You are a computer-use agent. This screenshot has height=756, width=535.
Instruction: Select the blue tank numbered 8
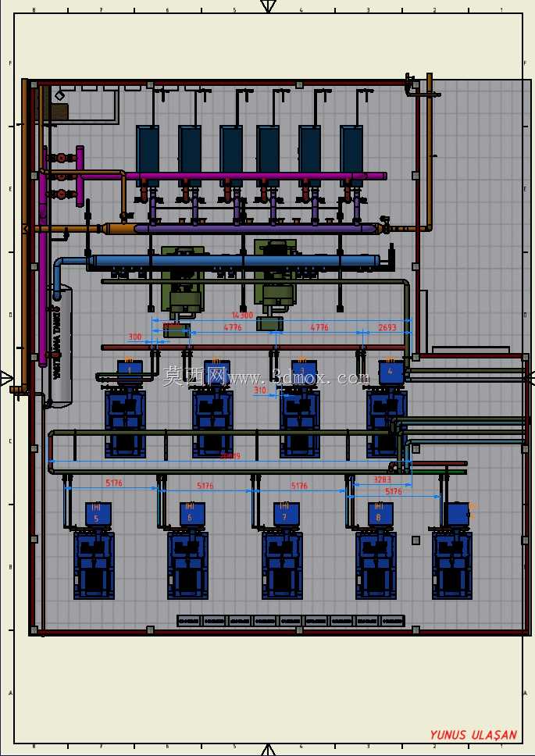pyautogui.click(x=381, y=515)
